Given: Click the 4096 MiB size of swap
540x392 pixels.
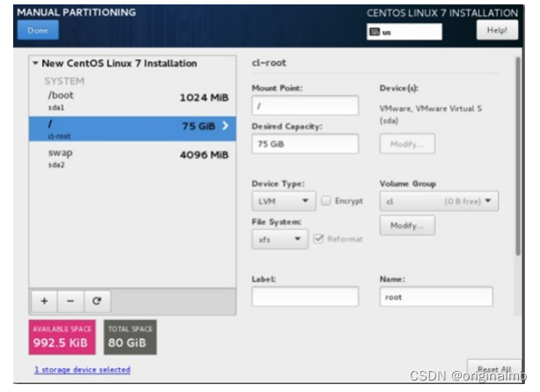Looking at the screenshot, I should [204, 156].
